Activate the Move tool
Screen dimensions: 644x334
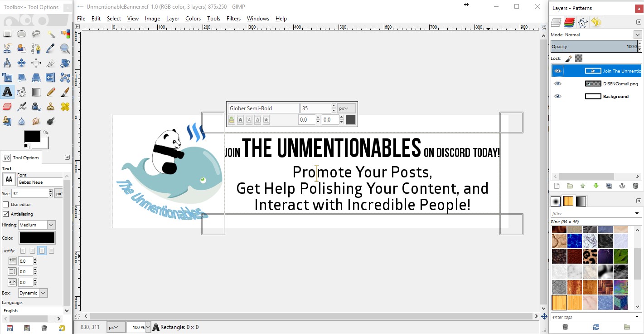point(21,63)
